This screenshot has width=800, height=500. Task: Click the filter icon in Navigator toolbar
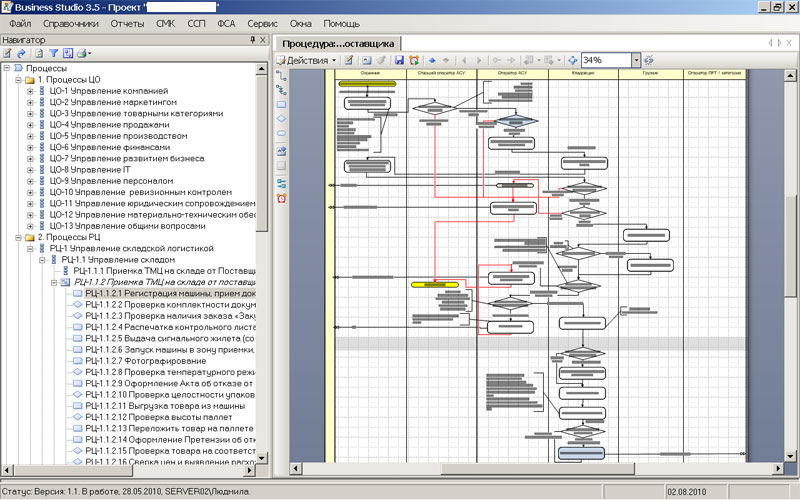[54, 53]
